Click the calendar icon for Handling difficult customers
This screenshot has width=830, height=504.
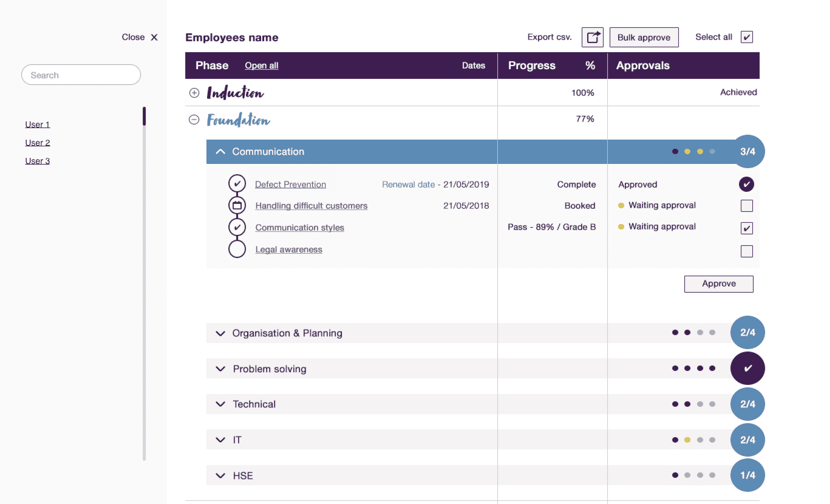click(237, 205)
